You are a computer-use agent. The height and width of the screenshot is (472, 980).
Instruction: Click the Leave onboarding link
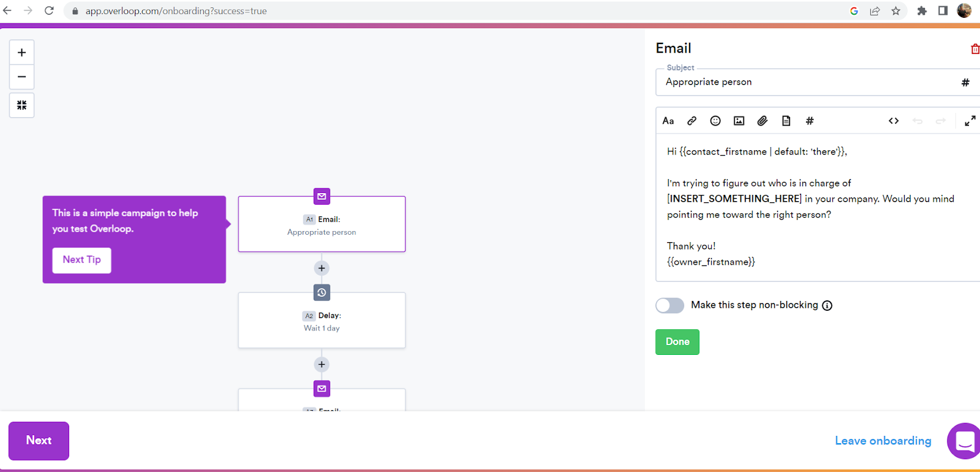pyautogui.click(x=883, y=441)
